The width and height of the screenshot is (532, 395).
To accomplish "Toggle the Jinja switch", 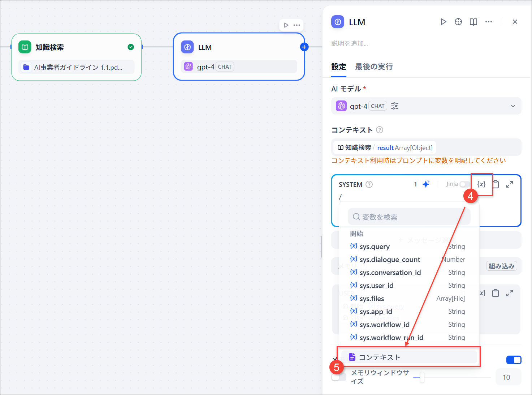I will pyautogui.click(x=464, y=184).
